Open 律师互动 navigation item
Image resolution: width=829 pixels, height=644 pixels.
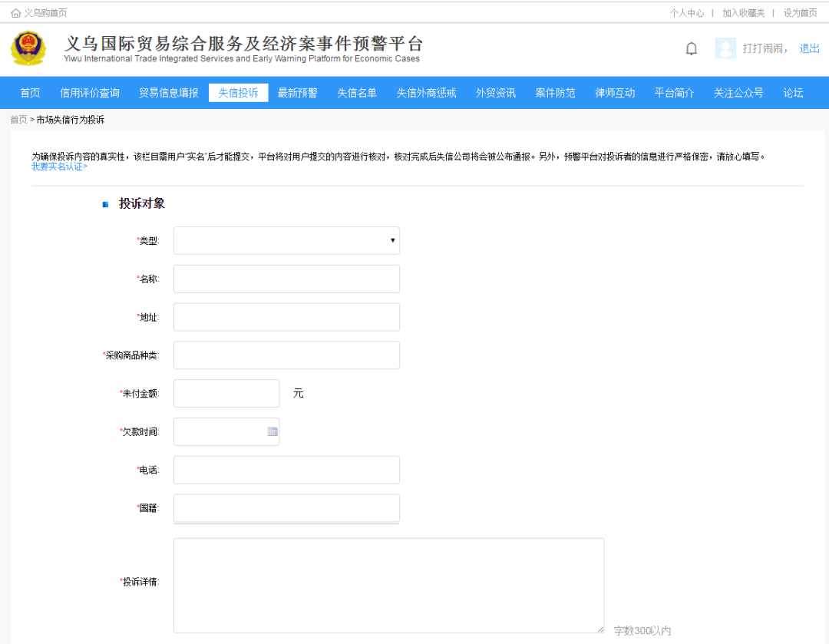pos(615,93)
